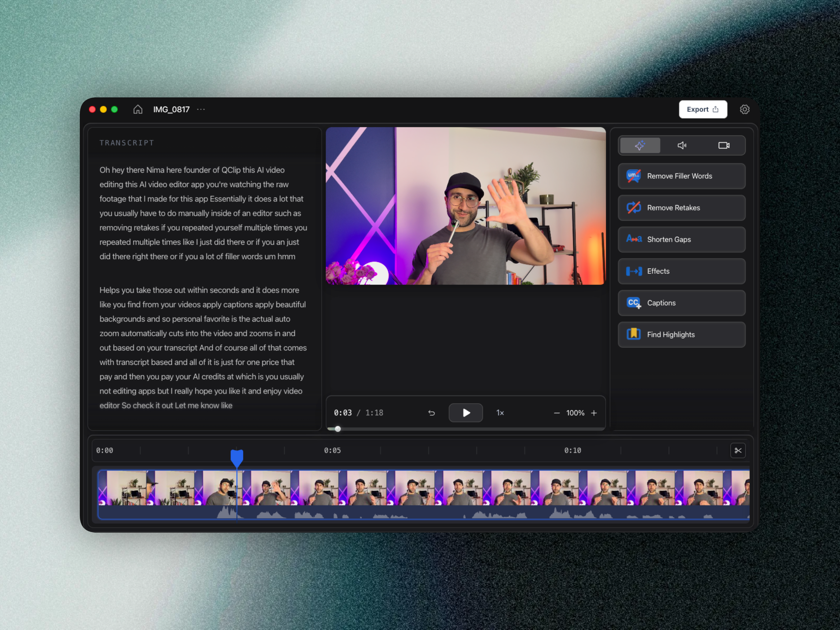Click the home icon in title bar

tap(138, 109)
